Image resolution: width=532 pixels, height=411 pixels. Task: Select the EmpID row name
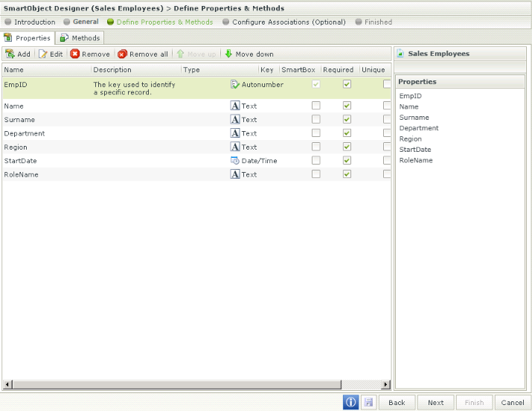pyautogui.click(x=16, y=84)
